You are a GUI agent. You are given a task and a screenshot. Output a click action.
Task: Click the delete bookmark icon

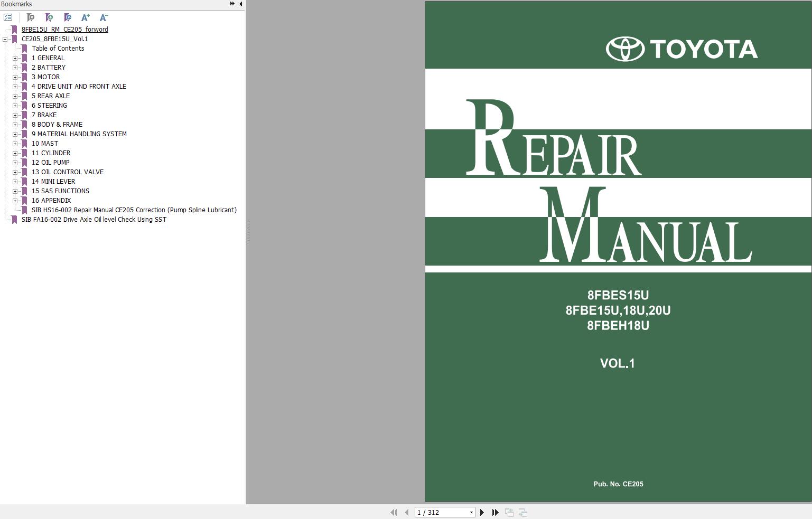pyautogui.click(x=31, y=17)
